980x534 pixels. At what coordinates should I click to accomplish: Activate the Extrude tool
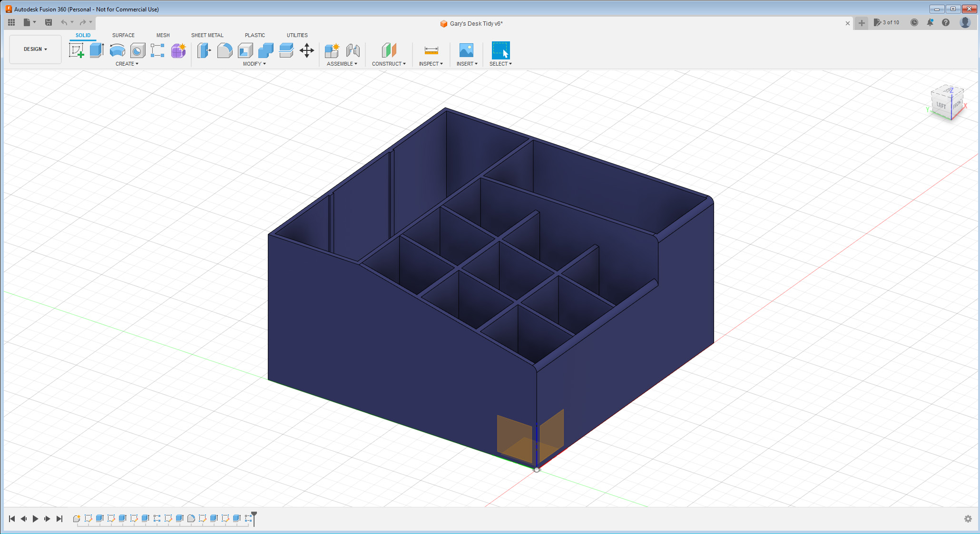tap(97, 50)
